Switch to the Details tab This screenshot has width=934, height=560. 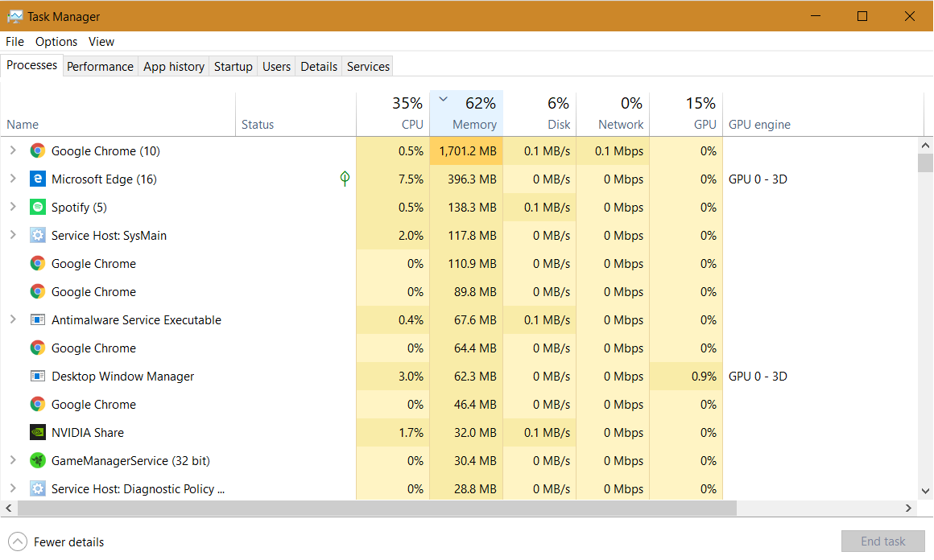319,67
